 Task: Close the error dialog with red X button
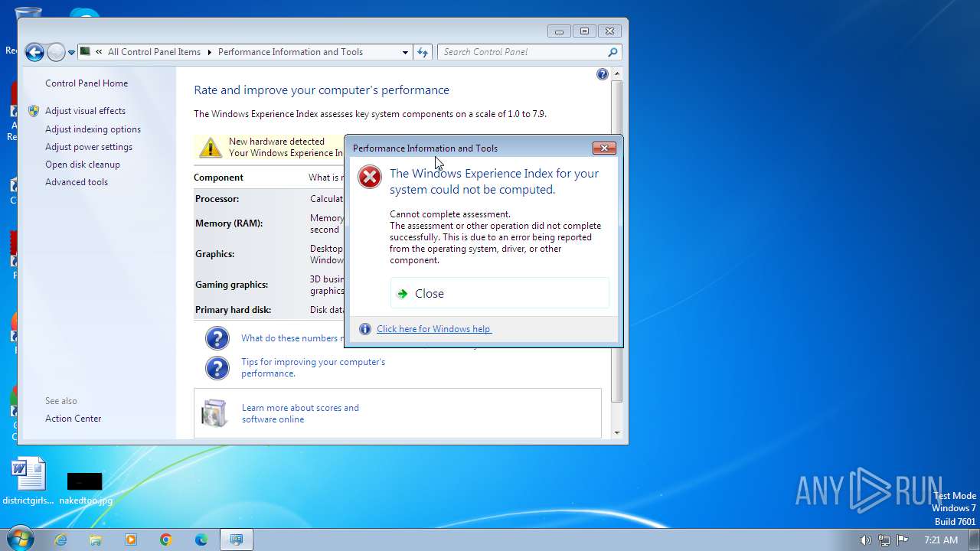coord(604,148)
